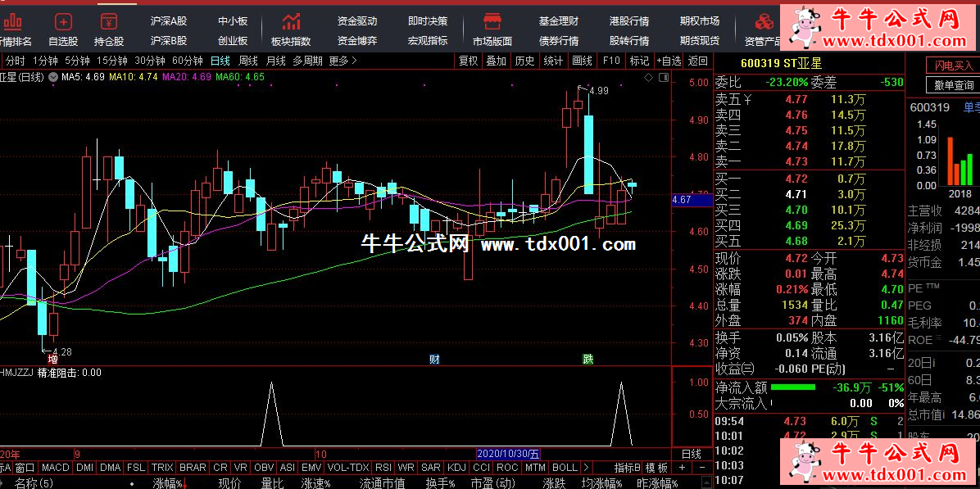
Task: Show more indicator tabs arrow after BOLL
Action: [586, 467]
